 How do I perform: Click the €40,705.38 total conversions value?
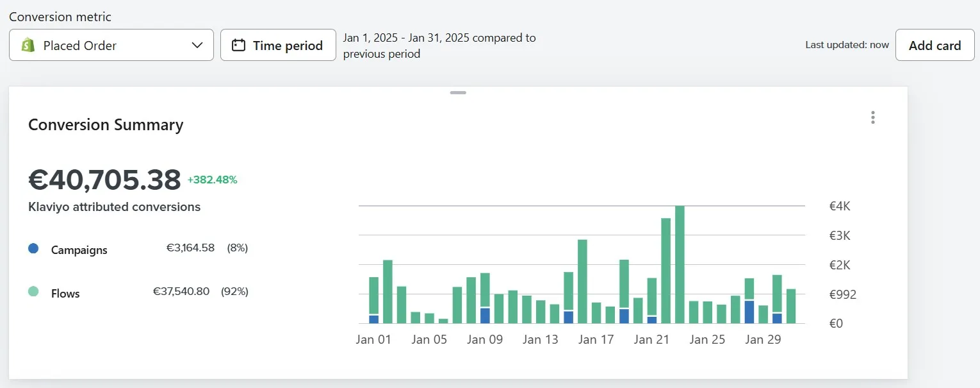point(104,180)
